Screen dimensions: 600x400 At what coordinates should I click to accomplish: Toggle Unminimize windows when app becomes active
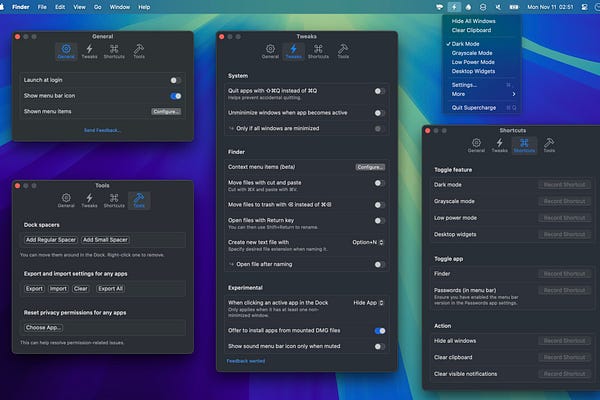tap(380, 113)
